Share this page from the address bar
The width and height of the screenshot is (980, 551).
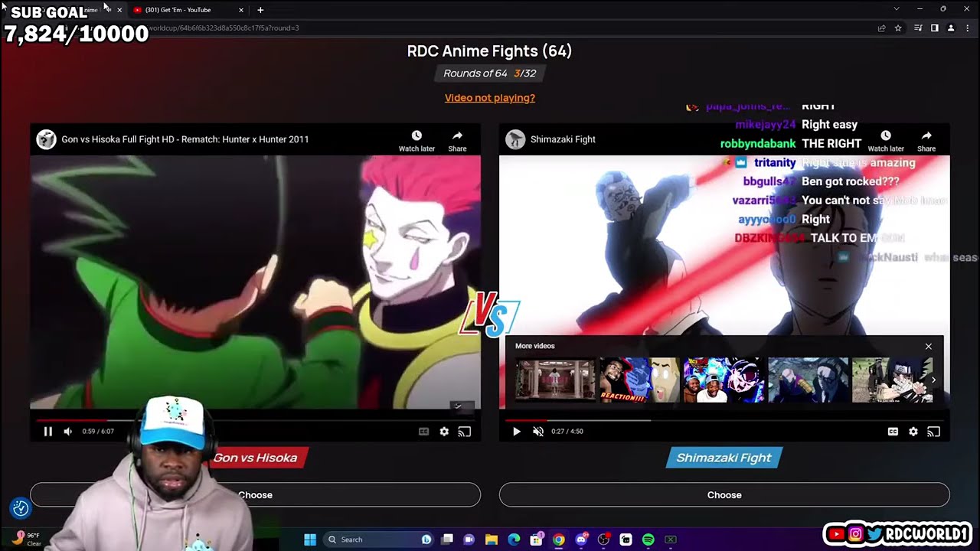(x=881, y=28)
